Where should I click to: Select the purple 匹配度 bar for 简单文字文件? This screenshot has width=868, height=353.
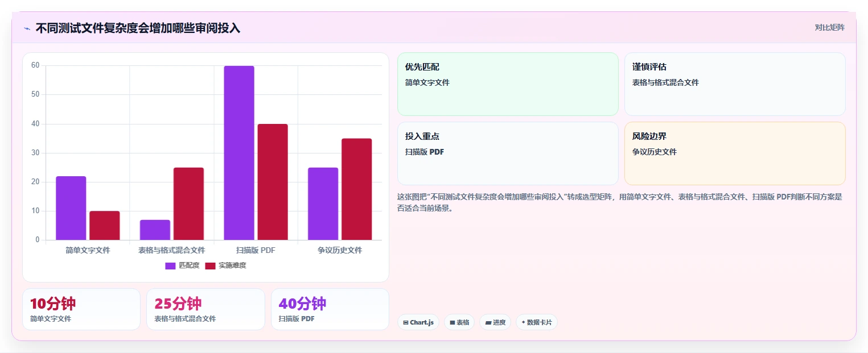(x=71, y=208)
